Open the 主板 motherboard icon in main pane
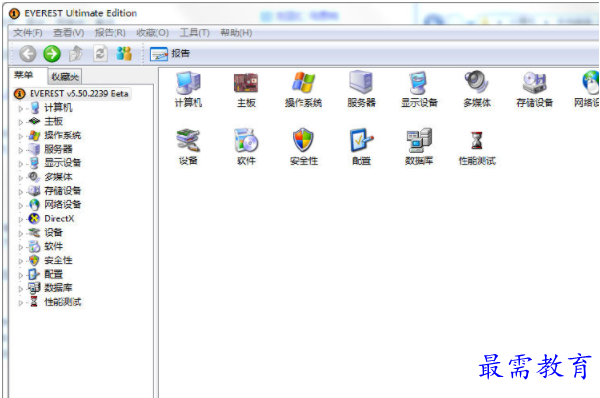Image resolution: width=600 pixels, height=398 pixels. [x=246, y=90]
